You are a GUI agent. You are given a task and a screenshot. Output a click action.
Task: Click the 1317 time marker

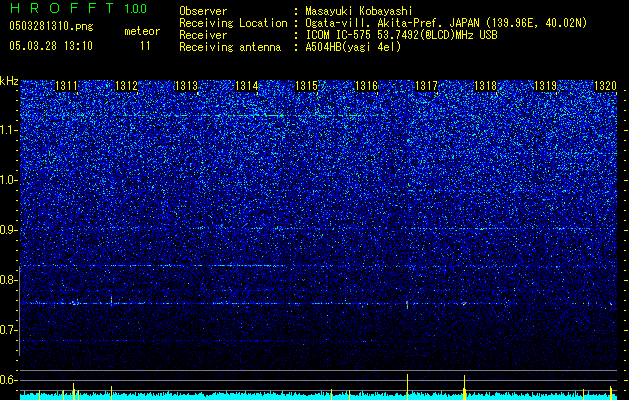coord(426,86)
